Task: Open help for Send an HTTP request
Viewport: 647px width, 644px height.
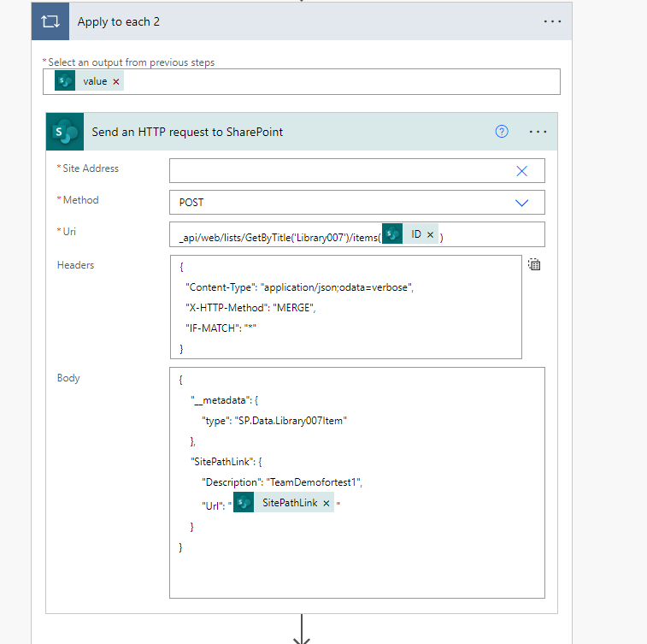Action: click(x=502, y=132)
